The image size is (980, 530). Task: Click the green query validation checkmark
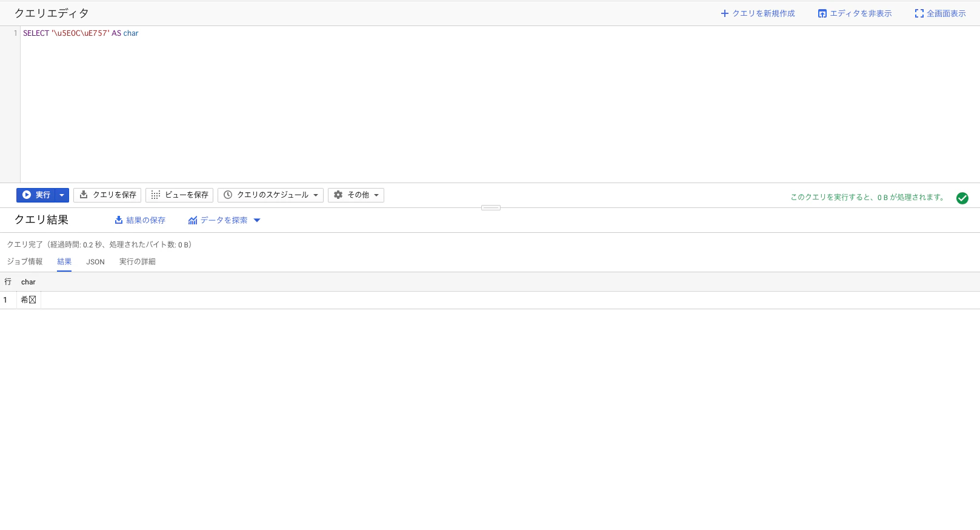[962, 198]
